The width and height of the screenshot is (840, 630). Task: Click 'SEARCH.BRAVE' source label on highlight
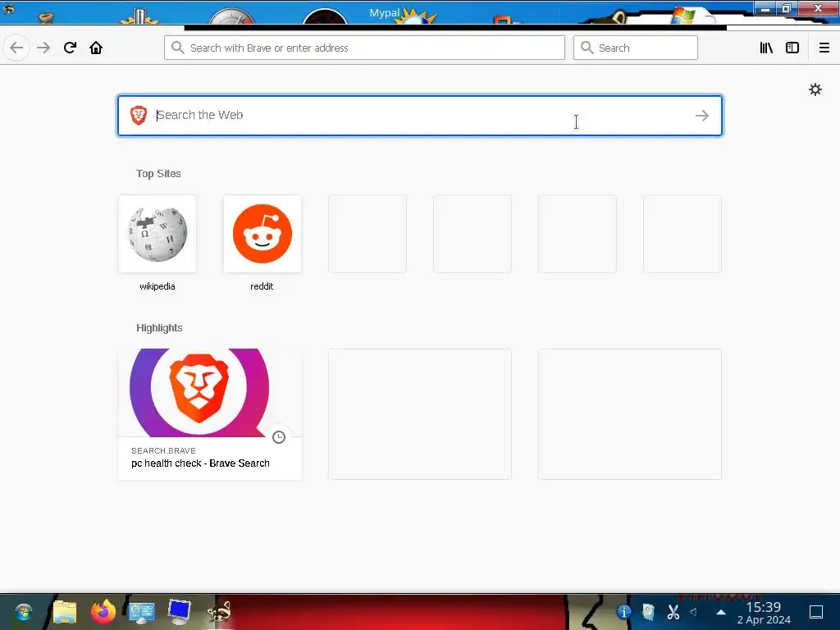(163, 451)
